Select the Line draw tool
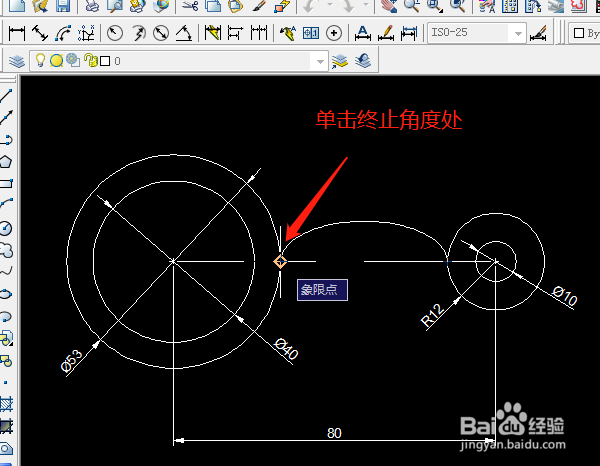The image size is (600, 466). click(7, 96)
